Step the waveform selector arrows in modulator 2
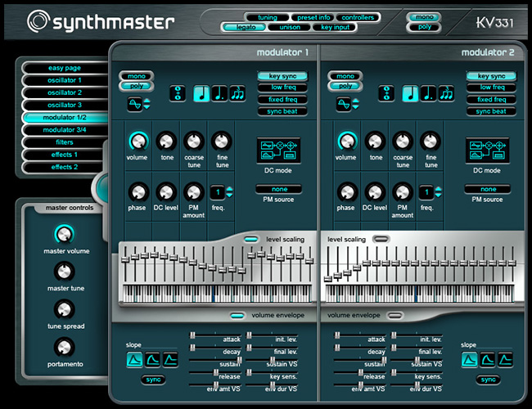 click(x=355, y=104)
